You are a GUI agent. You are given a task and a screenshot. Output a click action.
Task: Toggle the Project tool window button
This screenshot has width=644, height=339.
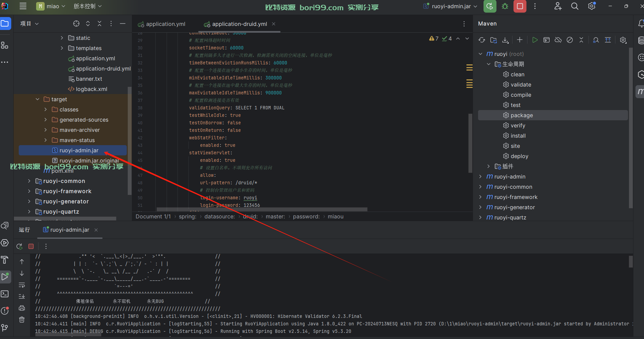[x=5, y=24]
